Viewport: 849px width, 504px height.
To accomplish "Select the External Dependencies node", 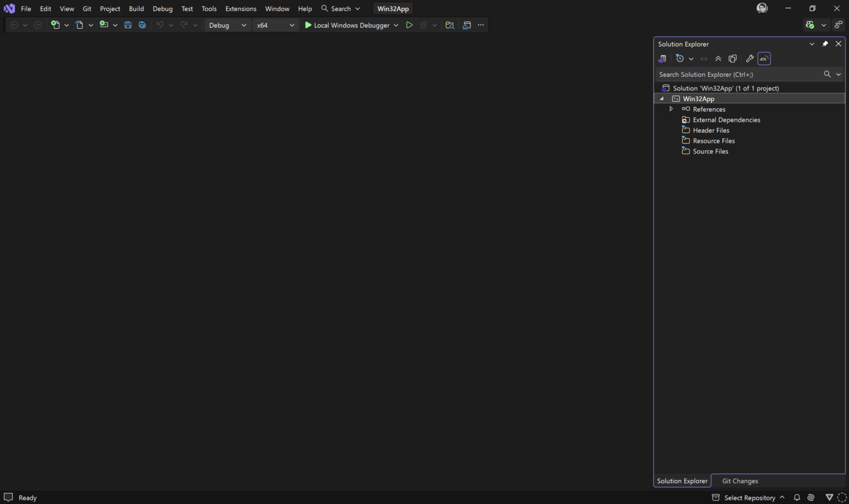I will pos(721,119).
